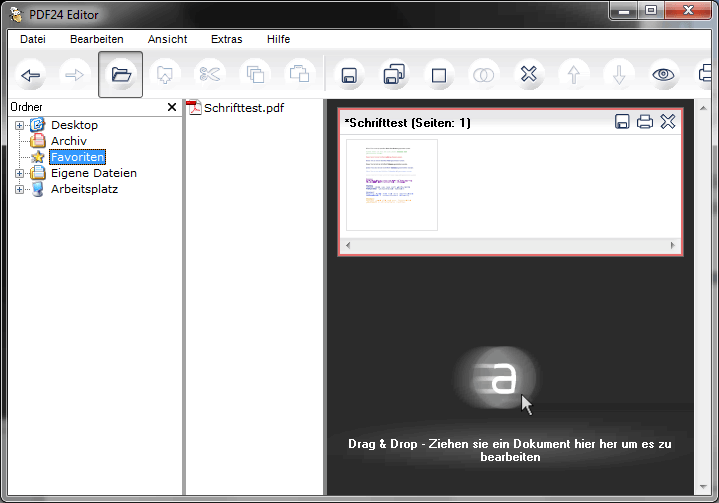
Task: Click the new empty document icon
Action: click(439, 75)
